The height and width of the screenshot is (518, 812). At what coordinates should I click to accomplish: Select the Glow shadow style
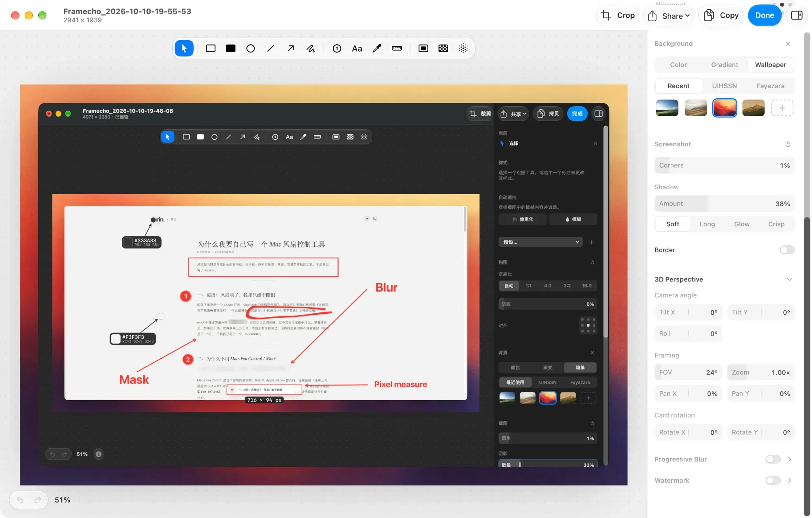click(x=741, y=224)
